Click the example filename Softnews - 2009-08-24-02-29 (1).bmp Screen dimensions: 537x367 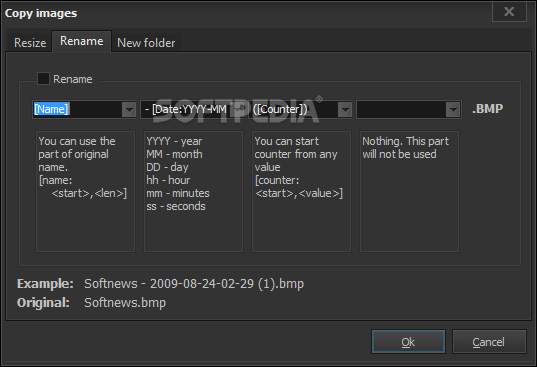pyautogui.click(x=194, y=284)
